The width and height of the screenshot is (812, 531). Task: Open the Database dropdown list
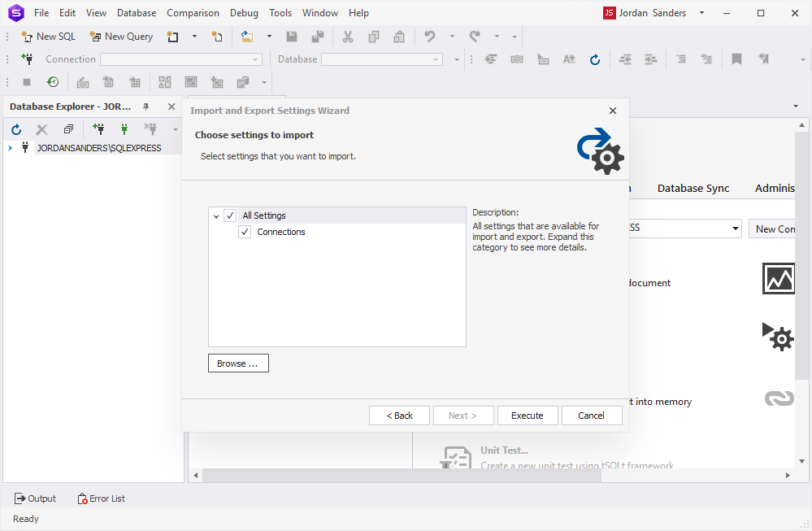pos(436,59)
